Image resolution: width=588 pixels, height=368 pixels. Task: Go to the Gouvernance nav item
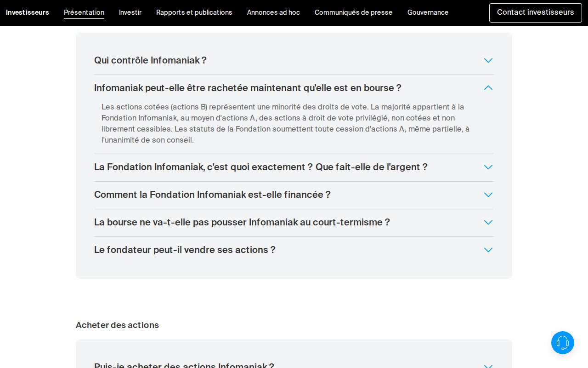pos(428,12)
